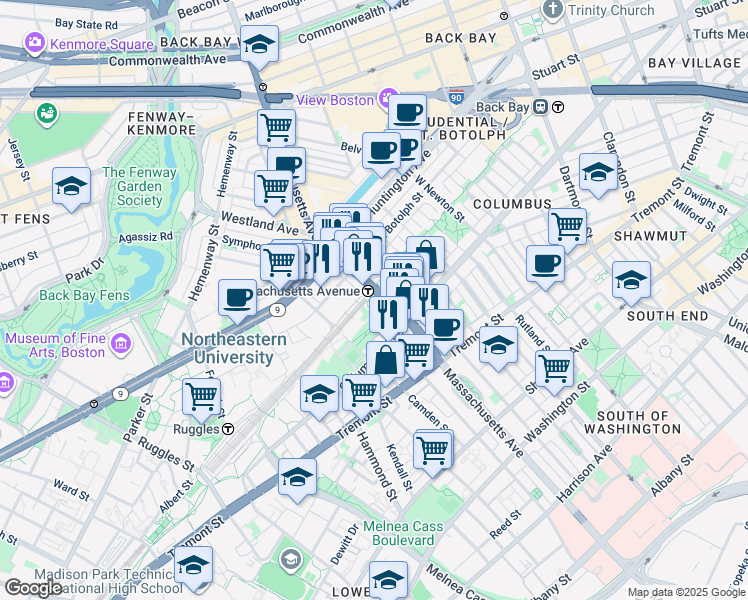Click the BAY VILLAGE neighborhood label
Image resolution: width=748 pixels, height=600 pixels.
tap(694, 63)
